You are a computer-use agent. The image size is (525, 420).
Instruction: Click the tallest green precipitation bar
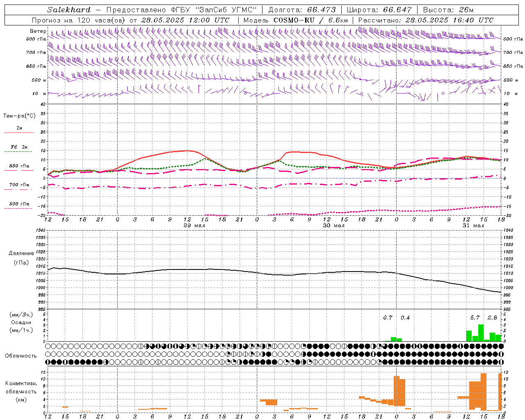pos(481,333)
